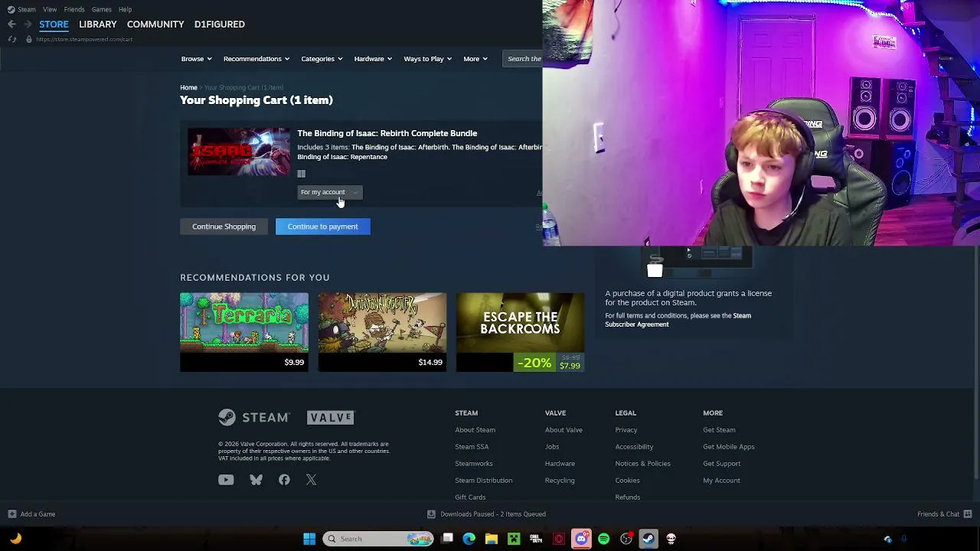
Task: Switch to Steam on the taskbar
Action: tap(648, 539)
